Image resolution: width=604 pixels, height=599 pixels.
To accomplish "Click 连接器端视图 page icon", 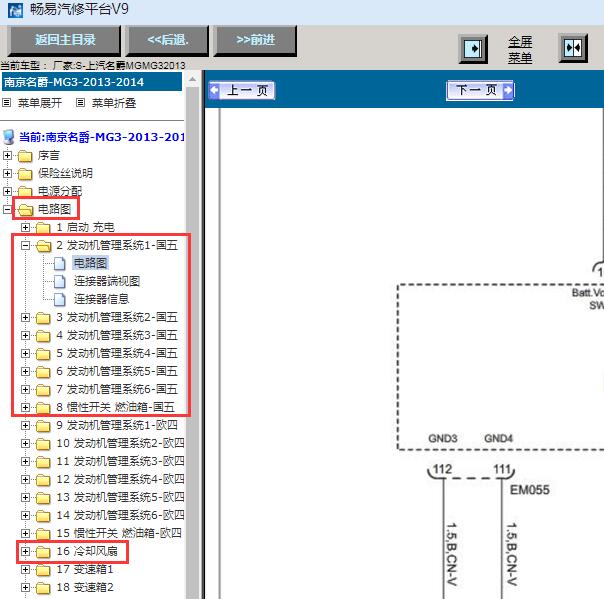I will click(59, 281).
